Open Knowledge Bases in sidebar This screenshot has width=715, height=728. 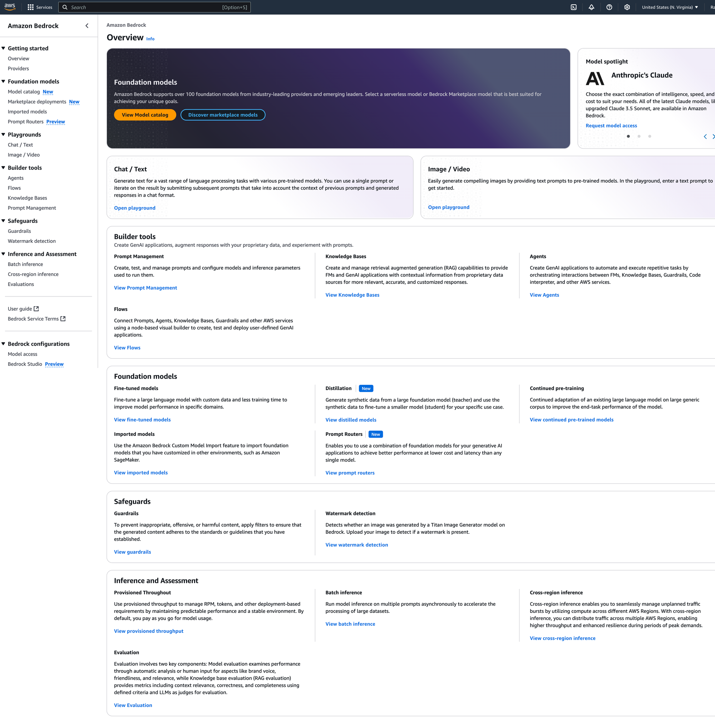click(28, 198)
